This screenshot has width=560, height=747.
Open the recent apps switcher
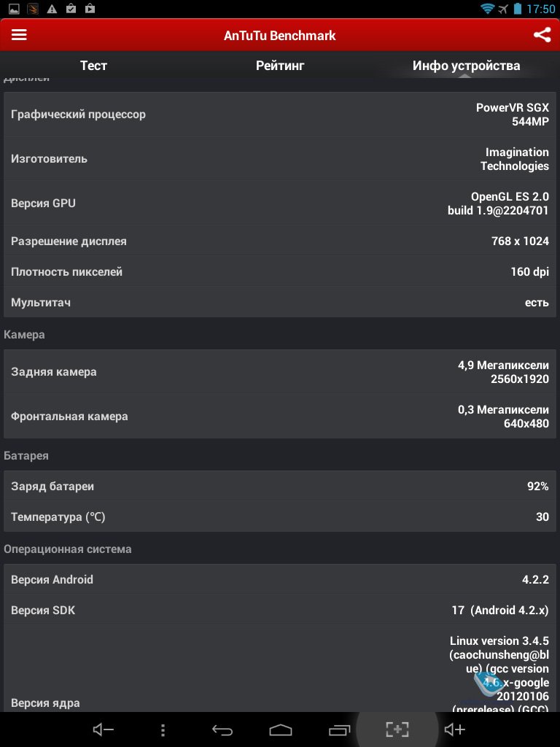click(x=340, y=729)
